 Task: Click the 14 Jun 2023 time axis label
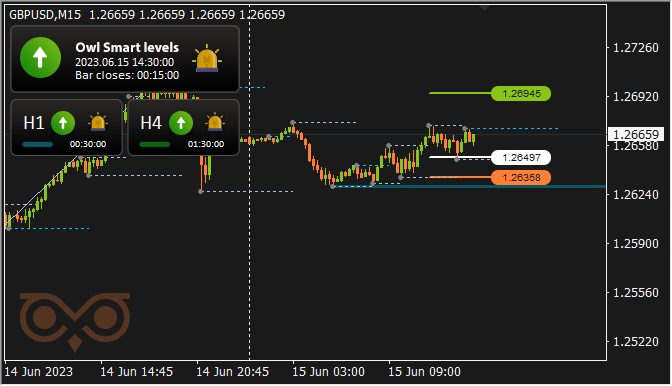(x=39, y=371)
